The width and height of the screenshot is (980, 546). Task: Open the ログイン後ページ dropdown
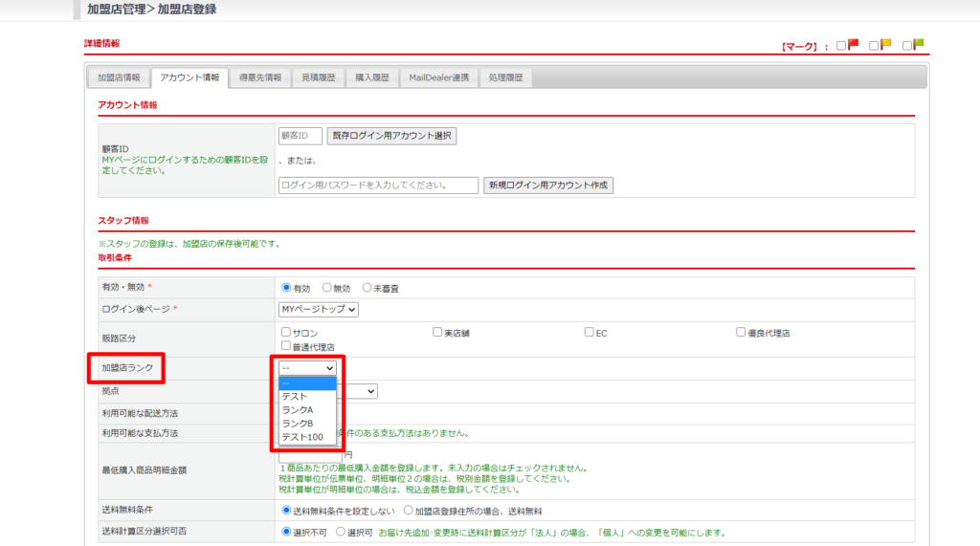tap(319, 309)
